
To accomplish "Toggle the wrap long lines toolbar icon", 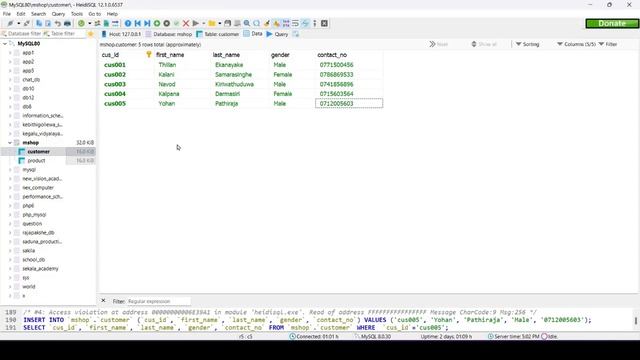I will [295, 23].
